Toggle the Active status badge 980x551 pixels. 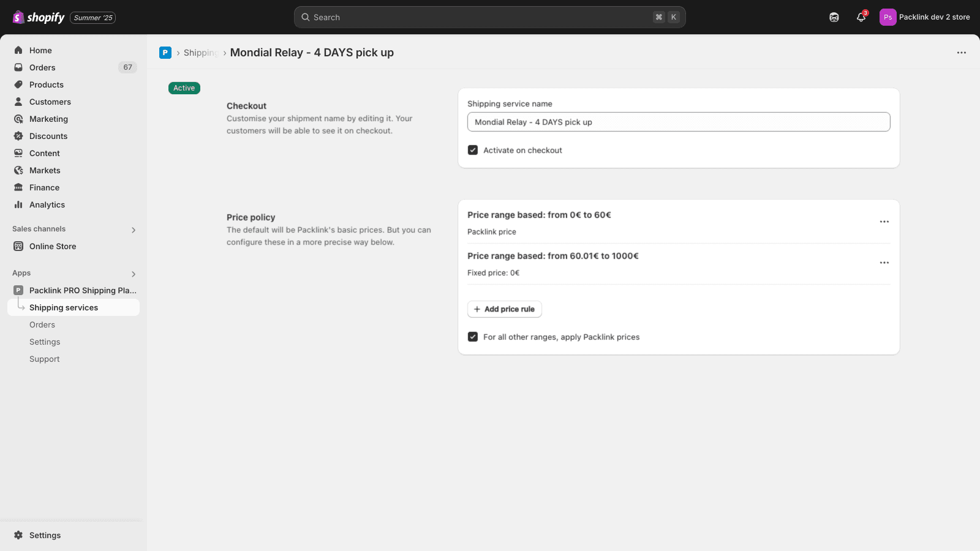coord(184,88)
